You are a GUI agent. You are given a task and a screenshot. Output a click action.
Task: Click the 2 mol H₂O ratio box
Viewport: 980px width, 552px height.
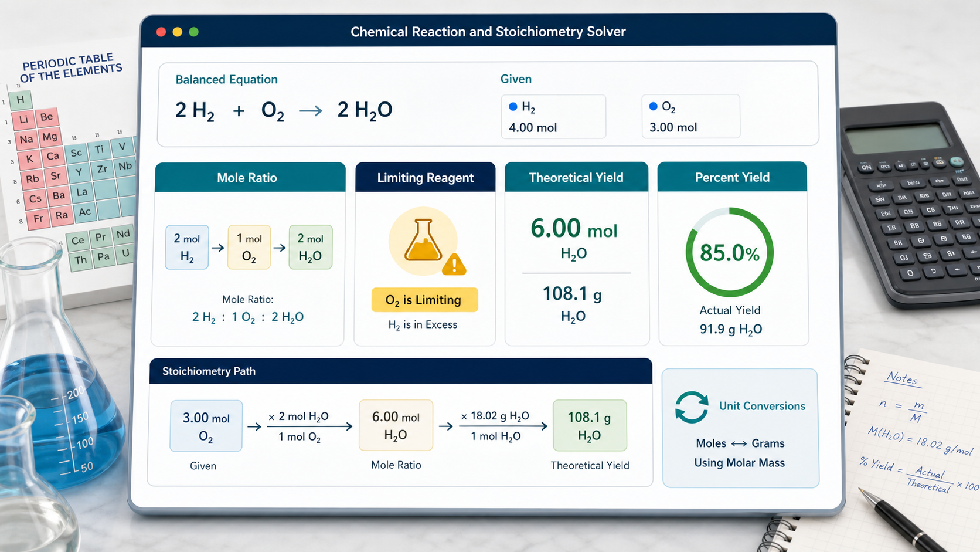311,247
